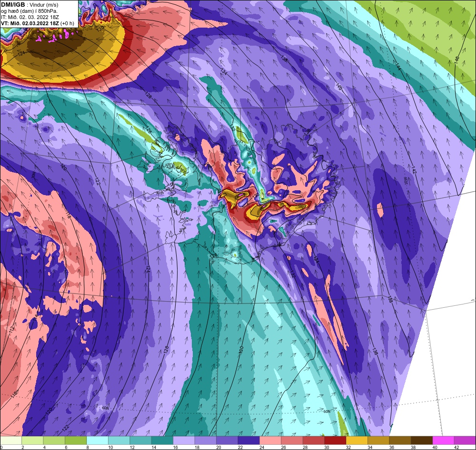Pick the 24–26 m/s light pink legend swatch
Viewport: 476px width, 450px height.
pyautogui.click(x=270, y=440)
